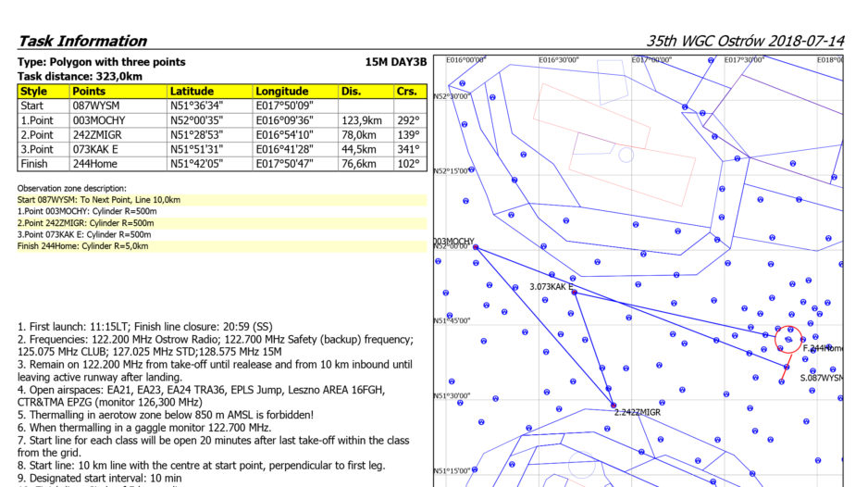Click the Start 087WYSM observation zone line
The width and height of the screenshot is (868, 487).
click(99, 199)
